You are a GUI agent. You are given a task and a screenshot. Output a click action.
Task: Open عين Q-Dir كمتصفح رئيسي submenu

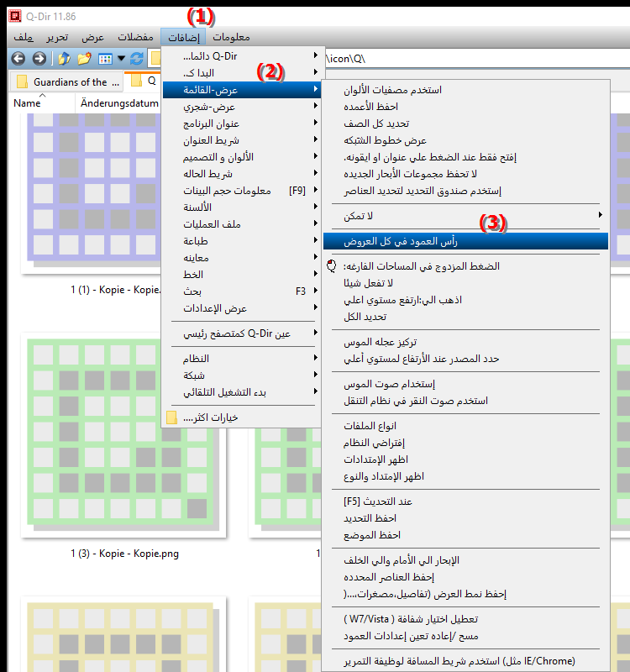(242, 333)
